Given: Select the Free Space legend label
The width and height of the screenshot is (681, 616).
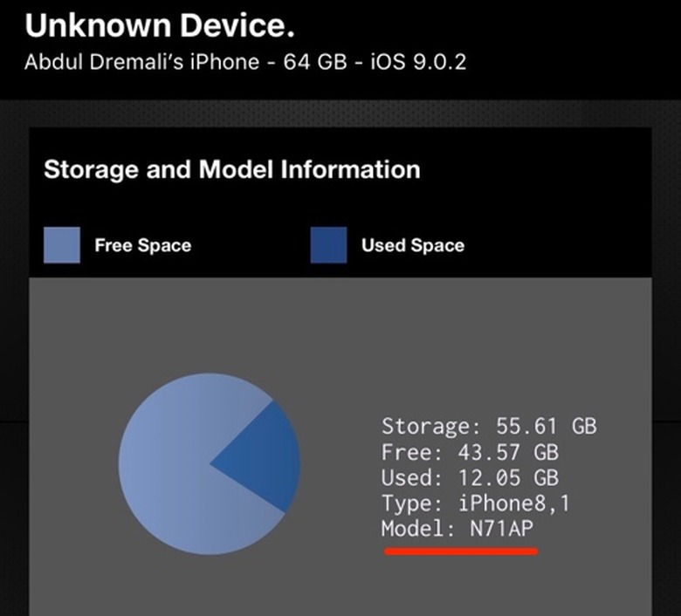Looking at the screenshot, I should click(x=142, y=246).
